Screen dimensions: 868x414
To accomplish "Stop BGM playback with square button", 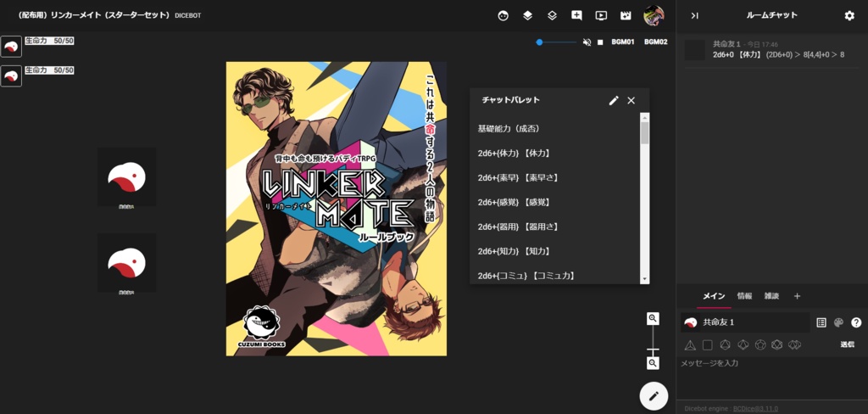I will pyautogui.click(x=600, y=42).
